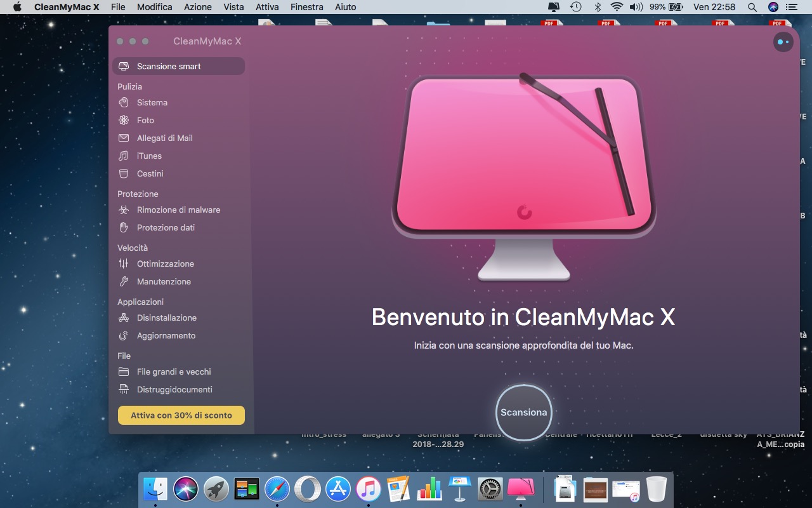Viewport: 812px width, 508px height.
Task: Open System Preferences gear in Dock
Action: point(490,489)
